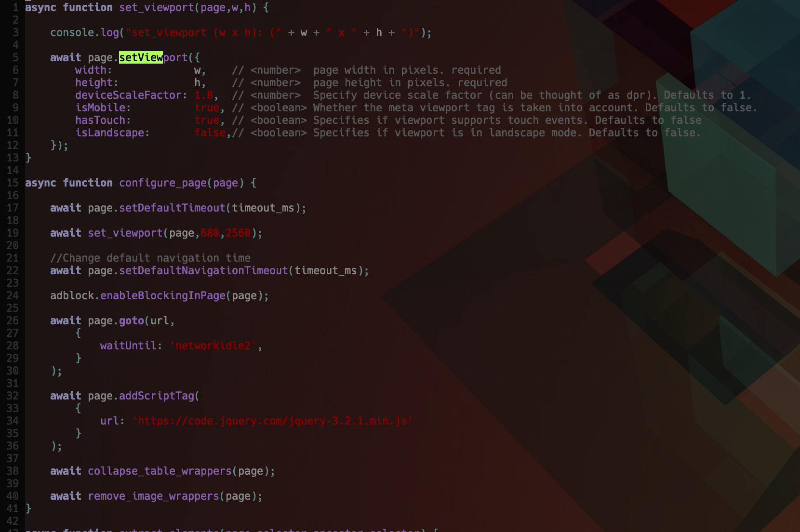Click the viewport width value 680 on line 19
This screenshot has height=532, width=800.
[x=210, y=233]
